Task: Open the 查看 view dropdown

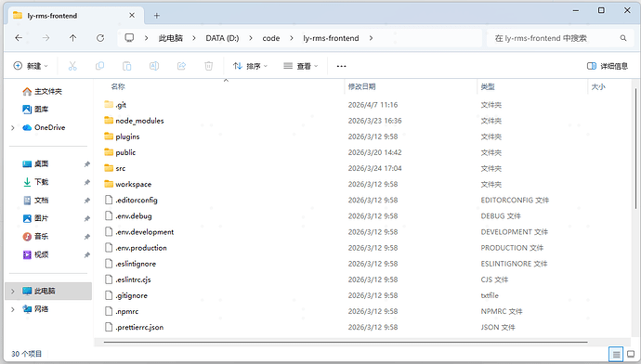Action: [x=300, y=66]
